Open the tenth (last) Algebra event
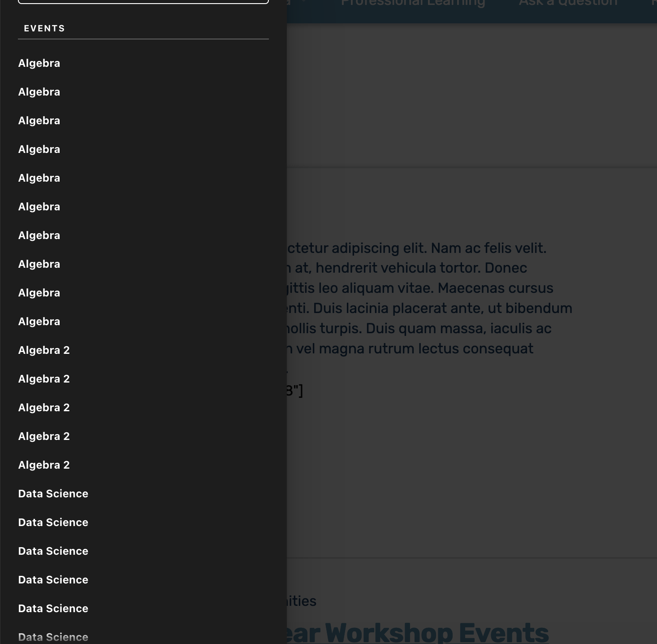657x644 pixels. (x=39, y=322)
